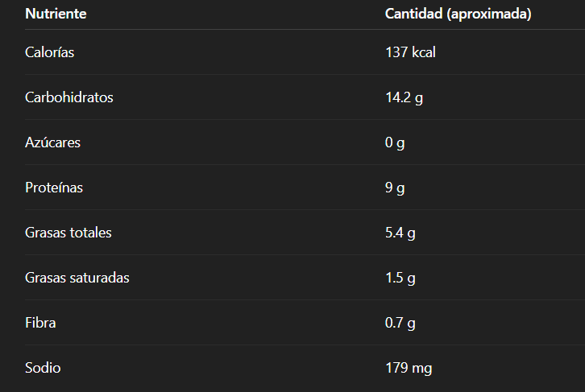Click the word Cantidad in the header
Viewport: 585px width, 392px height.
413,14
